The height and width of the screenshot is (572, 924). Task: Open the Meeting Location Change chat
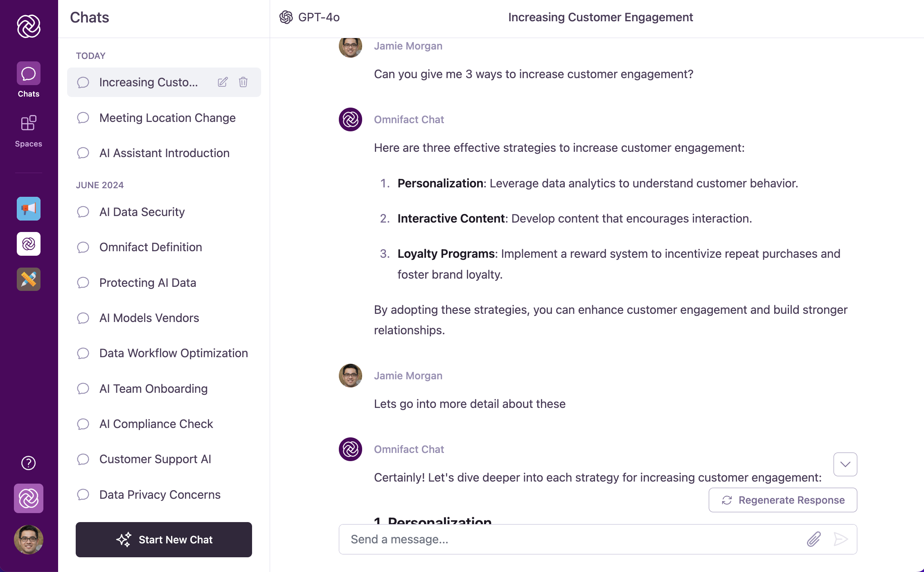[x=167, y=117]
